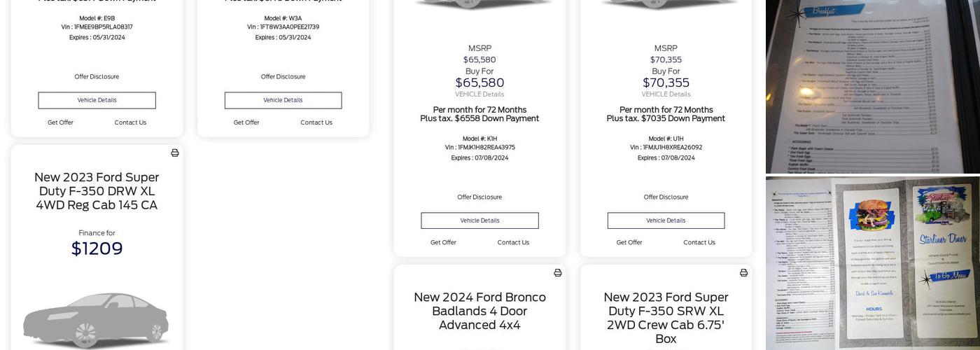Open the Breakfast menu photo
Screen dimensions: 980x350
coord(872,86)
